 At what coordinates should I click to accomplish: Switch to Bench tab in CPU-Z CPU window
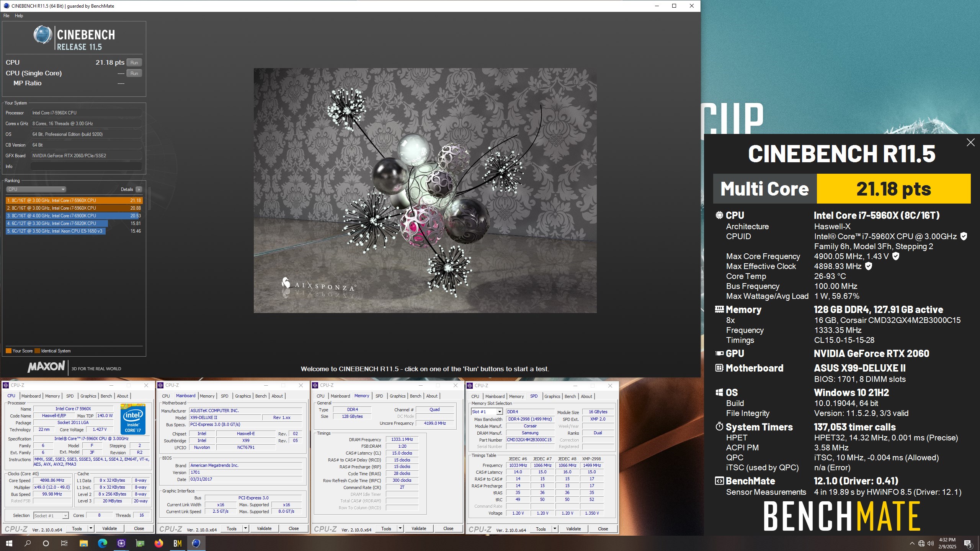tap(106, 396)
